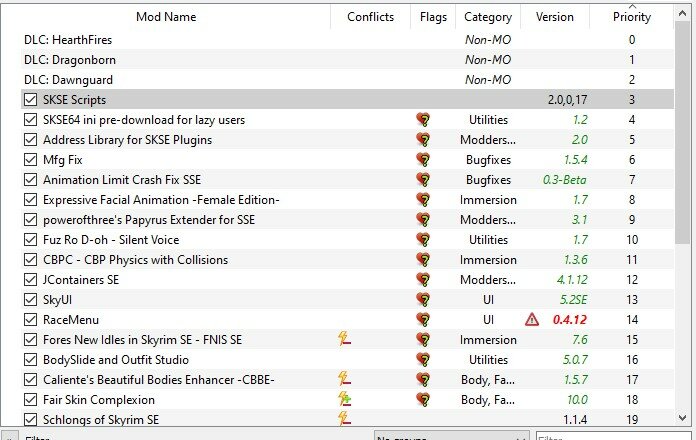Click conflict icon for Schlongs of Skyrim SE
This screenshot has width=696, height=440.
coord(344,419)
